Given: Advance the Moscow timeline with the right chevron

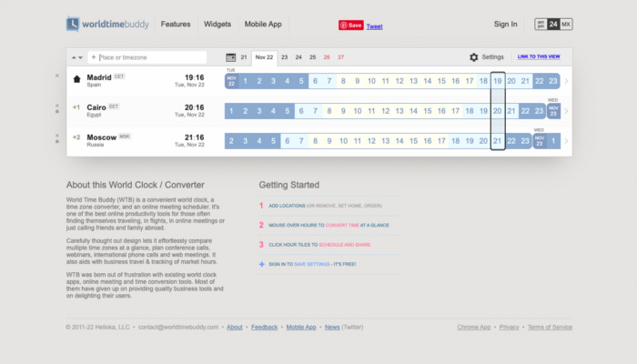Looking at the screenshot, I should [566, 141].
